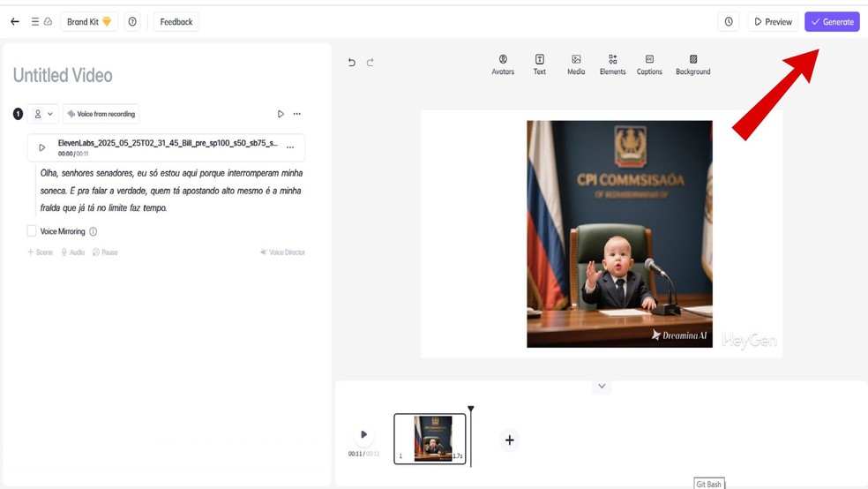Click the scene number 1 badge
The image size is (868, 489).
pyautogui.click(x=19, y=114)
